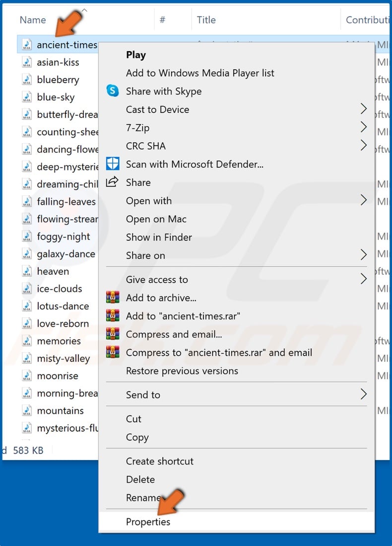Screen dimensions: 392x546
Task: Click the M4A file icon for heaven
Action: coord(27,271)
